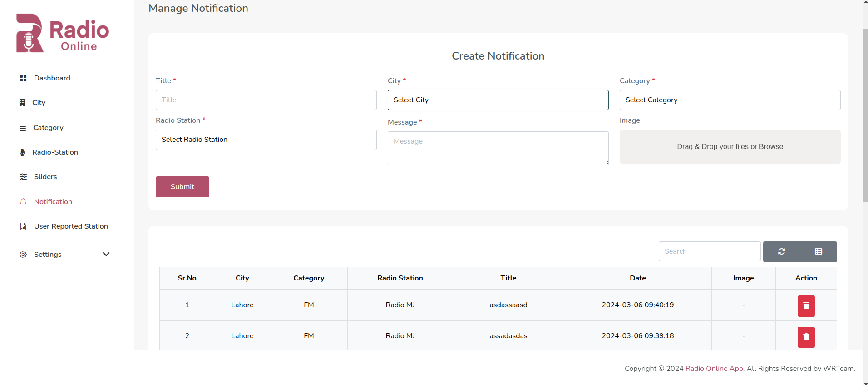Screen dimensions: 868x385
Task: Click the User Reported Station file icon
Action: (x=23, y=226)
